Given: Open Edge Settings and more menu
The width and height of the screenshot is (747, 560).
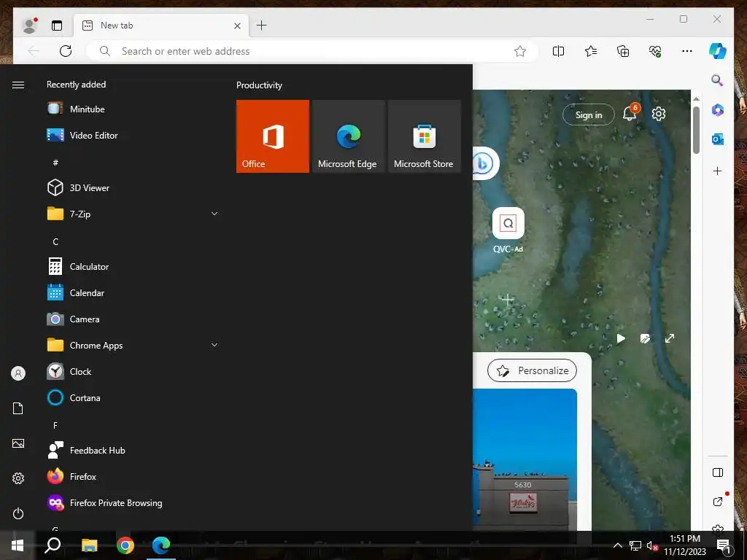Looking at the screenshot, I should [x=687, y=51].
